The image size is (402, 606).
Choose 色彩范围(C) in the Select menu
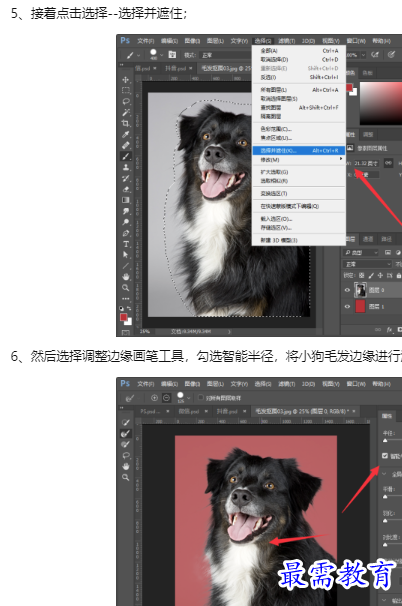click(298, 129)
